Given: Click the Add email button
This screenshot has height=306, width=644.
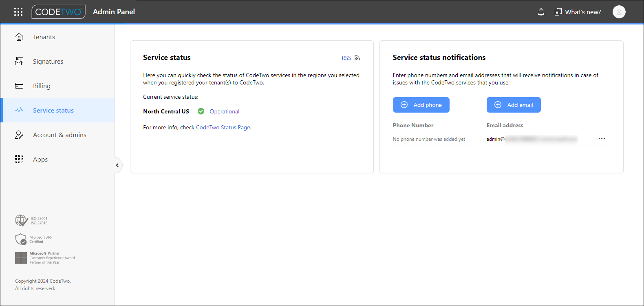Looking at the screenshot, I should click(514, 105).
